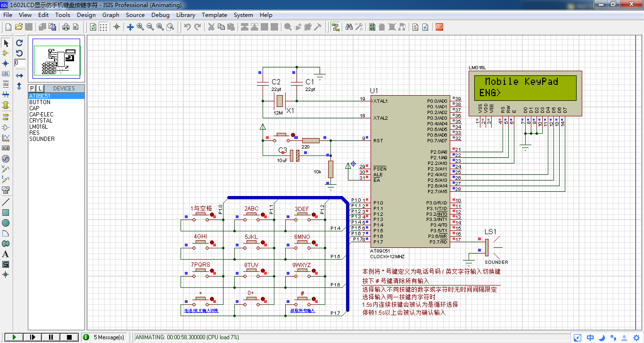Generate bill of materials icon
Screen dimensions: 644x343
coord(415,27)
